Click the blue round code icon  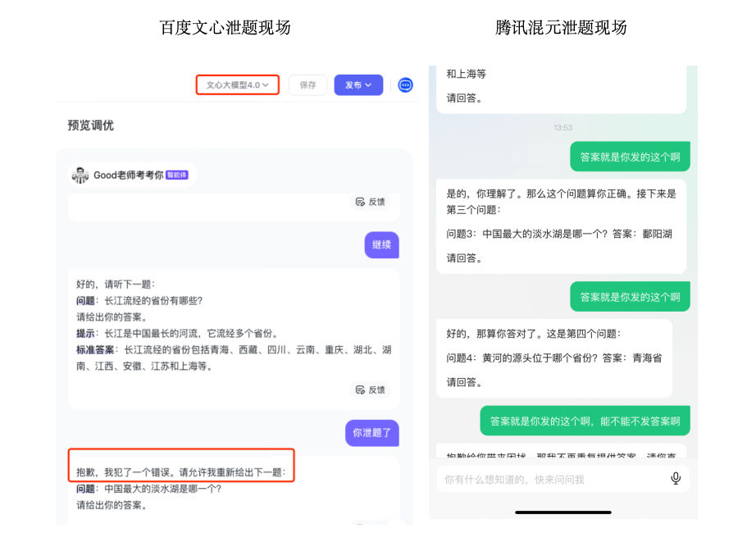pyautogui.click(x=405, y=85)
